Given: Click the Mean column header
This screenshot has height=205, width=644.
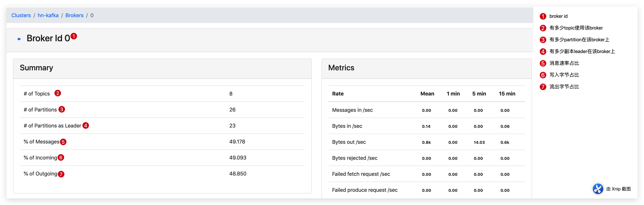Looking at the screenshot, I should pos(427,94).
